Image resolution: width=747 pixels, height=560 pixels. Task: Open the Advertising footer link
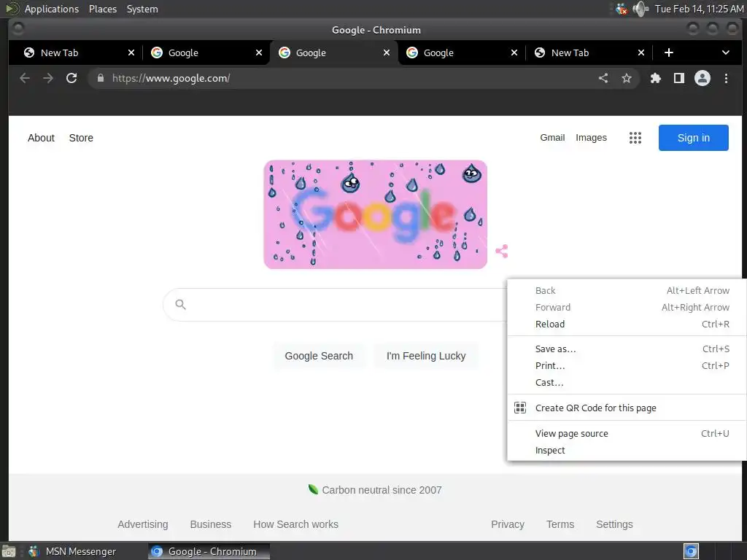pyautogui.click(x=143, y=524)
